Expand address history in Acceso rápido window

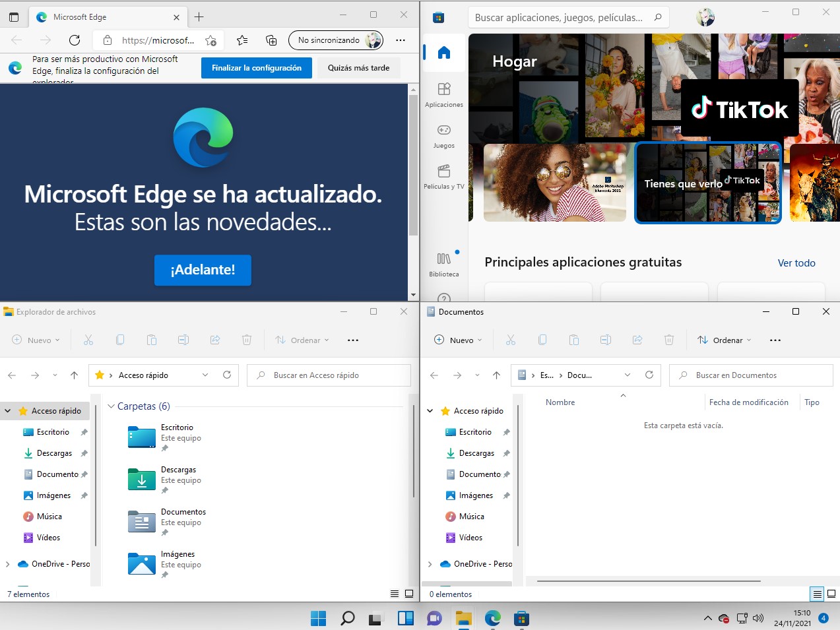pos(205,375)
